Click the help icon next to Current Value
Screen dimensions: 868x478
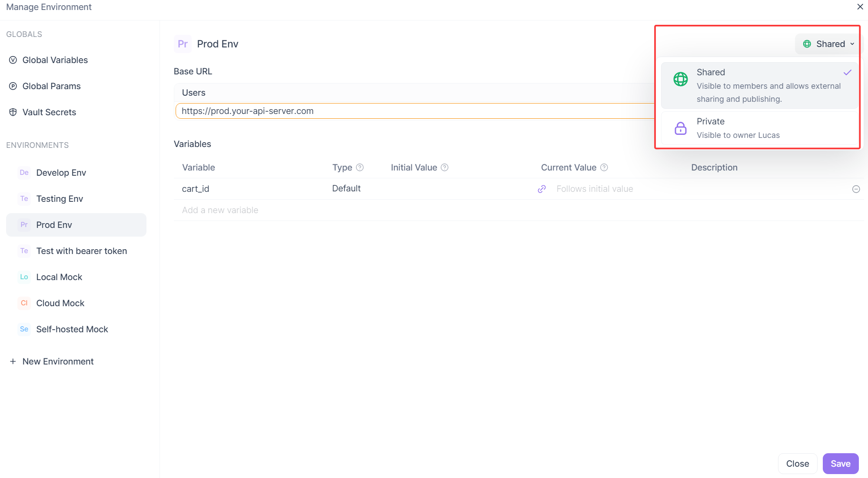point(604,167)
